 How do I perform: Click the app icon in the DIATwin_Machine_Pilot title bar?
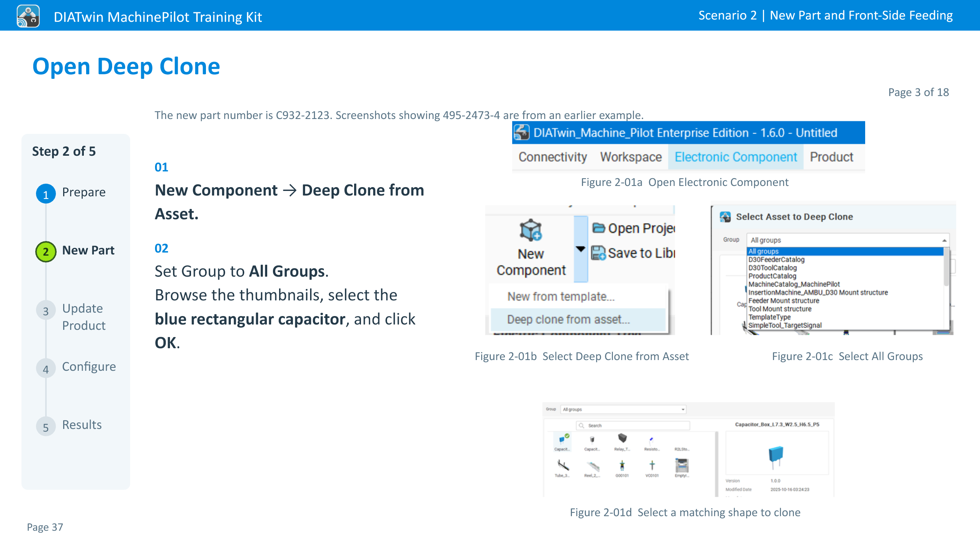click(521, 132)
